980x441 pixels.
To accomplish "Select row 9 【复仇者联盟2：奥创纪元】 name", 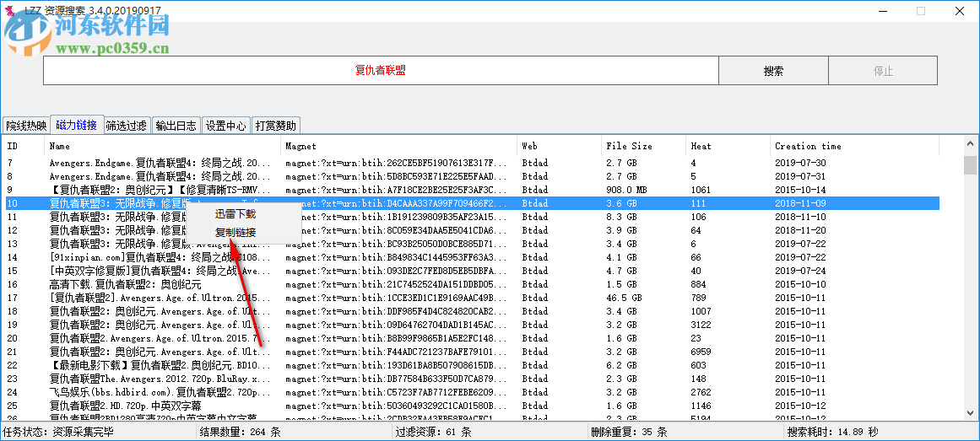I will pos(160,190).
